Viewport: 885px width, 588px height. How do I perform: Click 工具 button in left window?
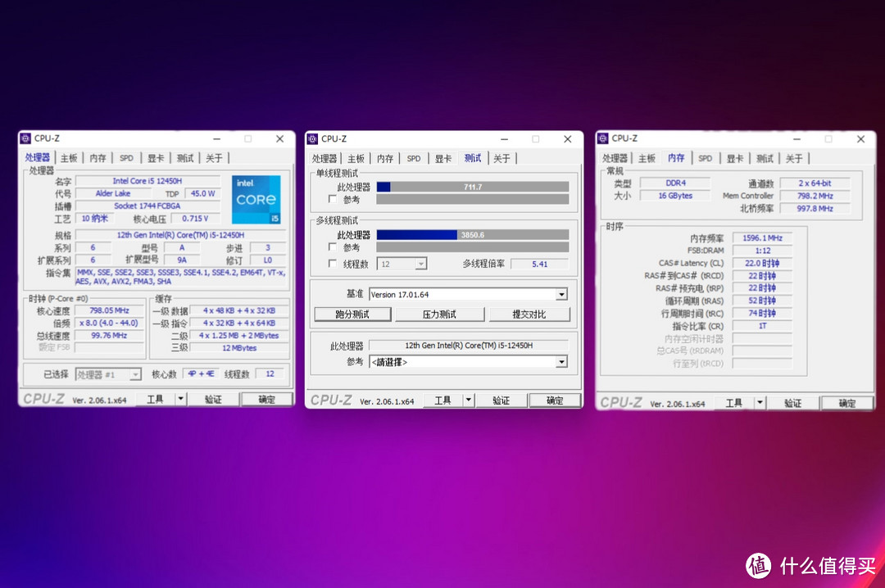[x=156, y=399]
